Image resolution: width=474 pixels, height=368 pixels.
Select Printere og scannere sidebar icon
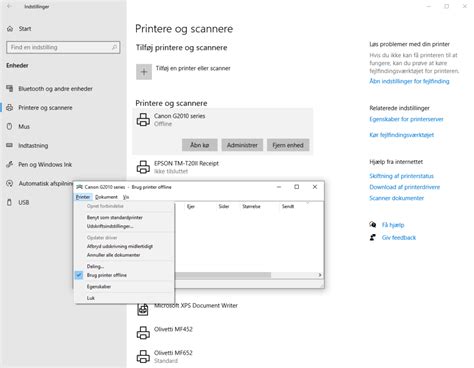tap(10, 108)
